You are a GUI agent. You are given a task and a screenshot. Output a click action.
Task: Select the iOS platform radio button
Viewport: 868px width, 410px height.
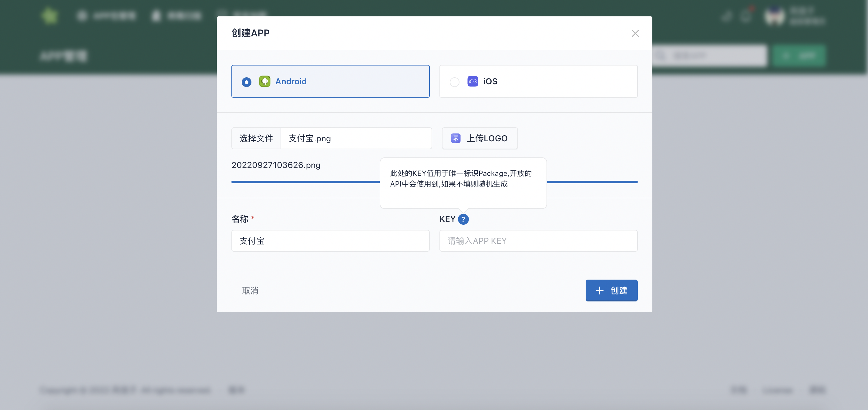454,82
